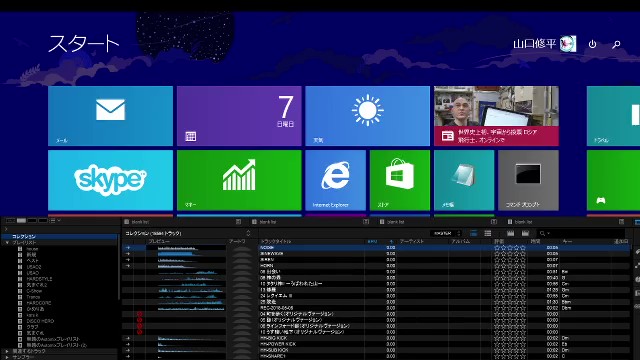The height and width of the screenshot is (360, 640).
Task: Open the HARDSTYLE playlist
Action: click(39, 279)
